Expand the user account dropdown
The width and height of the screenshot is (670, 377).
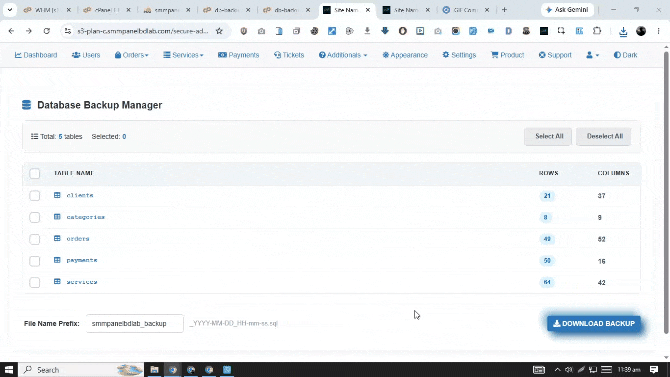click(593, 55)
